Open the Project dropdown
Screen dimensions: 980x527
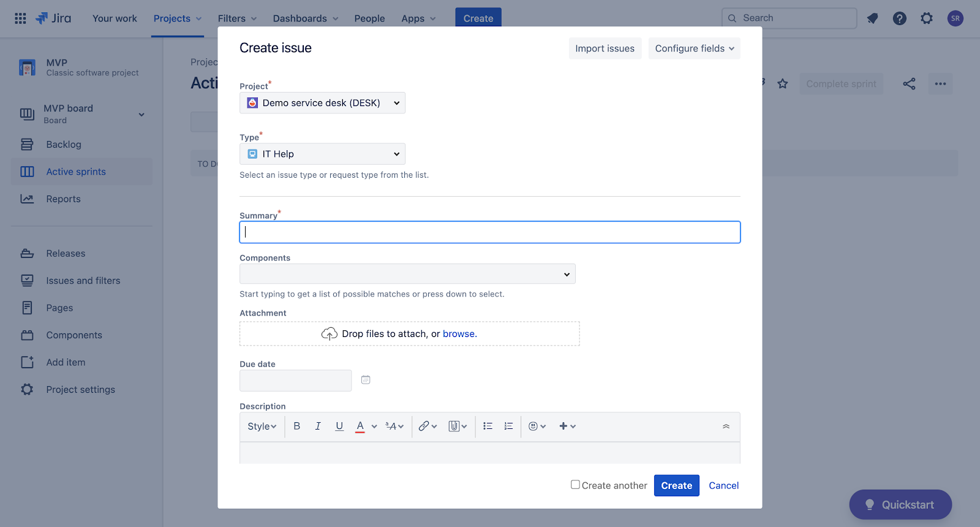coord(322,103)
